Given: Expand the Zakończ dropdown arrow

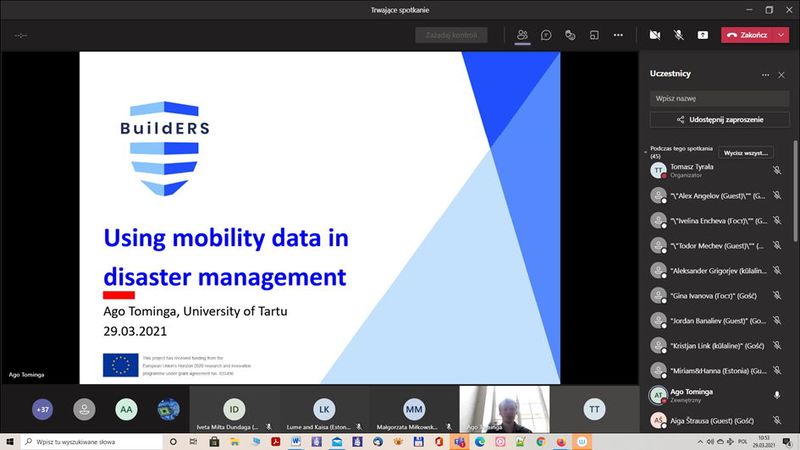Looking at the screenshot, I should 782,35.
